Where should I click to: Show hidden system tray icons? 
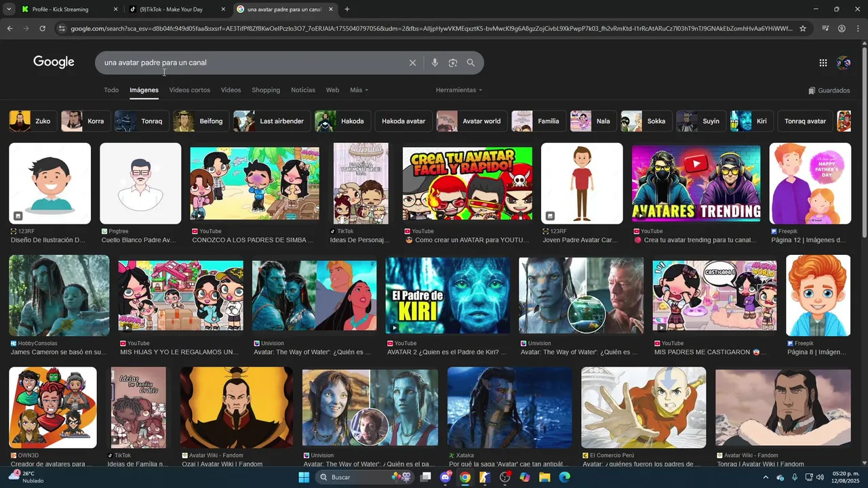pos(766,477)
